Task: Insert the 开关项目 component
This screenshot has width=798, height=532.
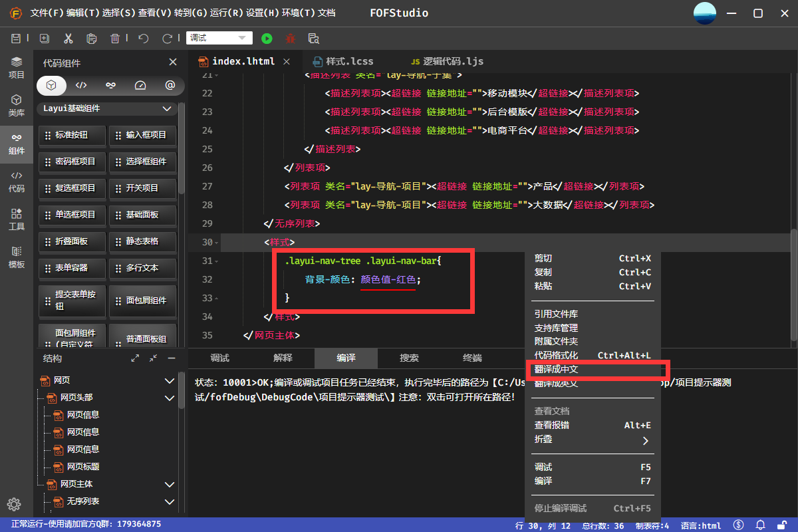Action: (x=142, y=188)
